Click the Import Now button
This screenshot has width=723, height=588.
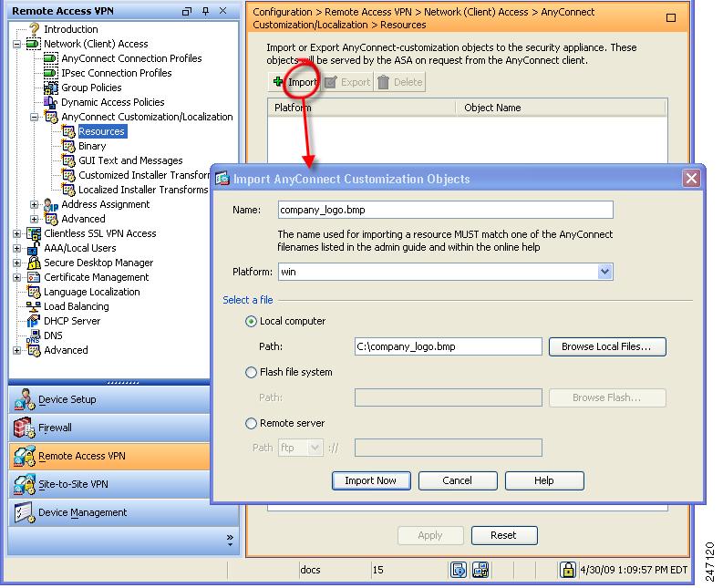click(x=371, y=480)
